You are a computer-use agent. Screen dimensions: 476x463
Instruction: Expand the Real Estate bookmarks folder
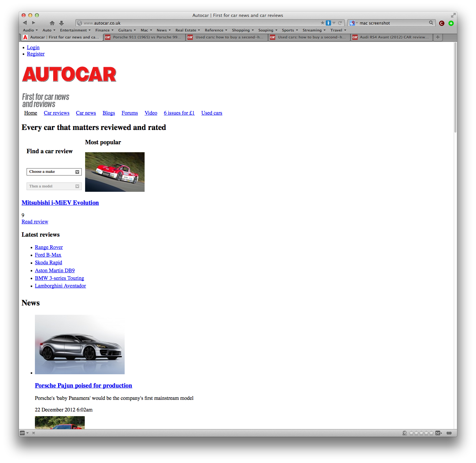click(x=188, y=30)
